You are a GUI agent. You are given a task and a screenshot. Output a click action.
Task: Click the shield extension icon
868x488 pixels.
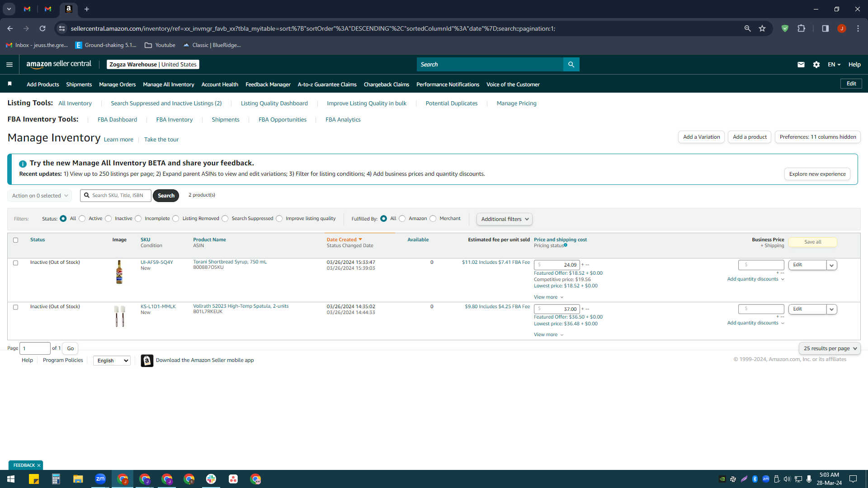(x=785, y=28)
